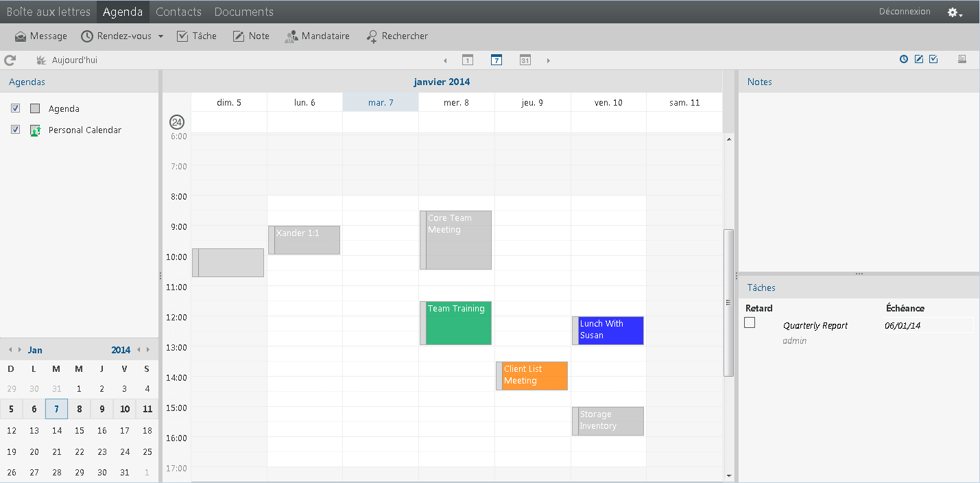Screen dimensions: 980x483
Task: Open the Rechercher tool
Action: 398,36
